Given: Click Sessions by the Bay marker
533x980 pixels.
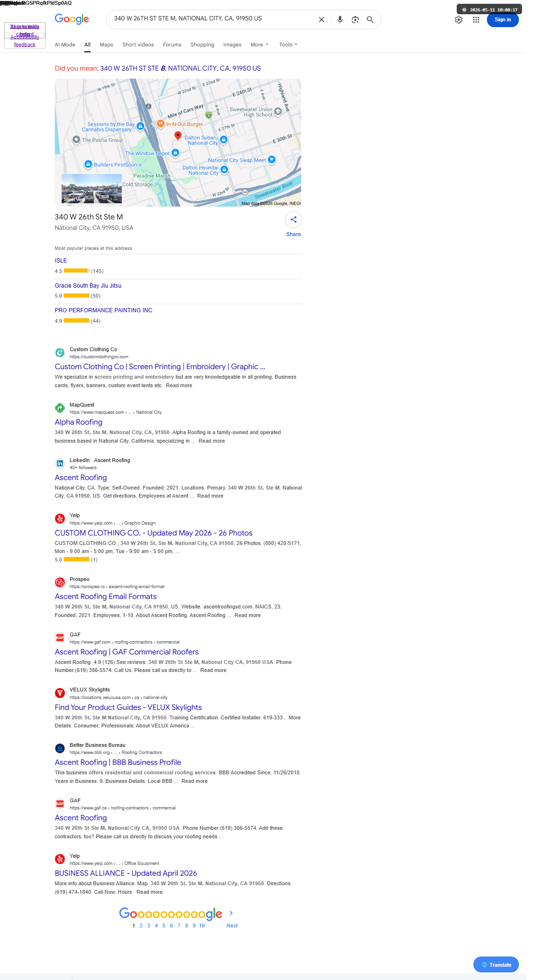Looking at the screenshot, I should 140,126.
